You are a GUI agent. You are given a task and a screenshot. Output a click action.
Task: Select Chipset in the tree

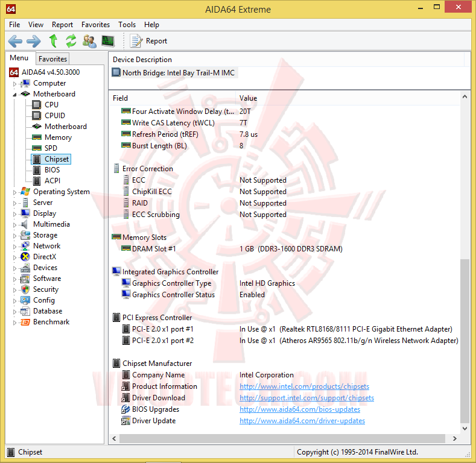57,159
